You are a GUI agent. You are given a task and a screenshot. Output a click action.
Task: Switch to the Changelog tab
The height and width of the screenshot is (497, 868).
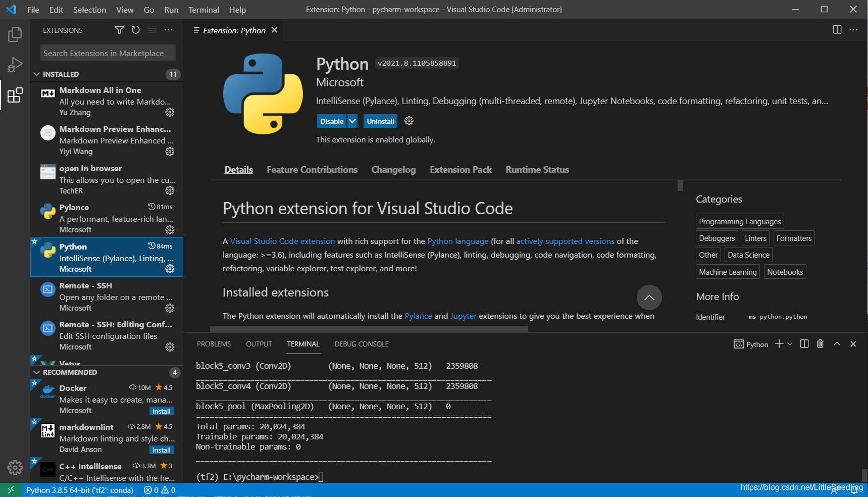coord(393,170)
